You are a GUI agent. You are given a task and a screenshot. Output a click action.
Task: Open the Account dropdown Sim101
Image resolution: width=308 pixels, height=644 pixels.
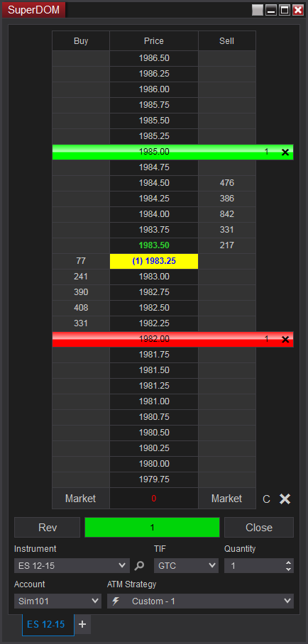pyautogui.click(x=57, y=601)
